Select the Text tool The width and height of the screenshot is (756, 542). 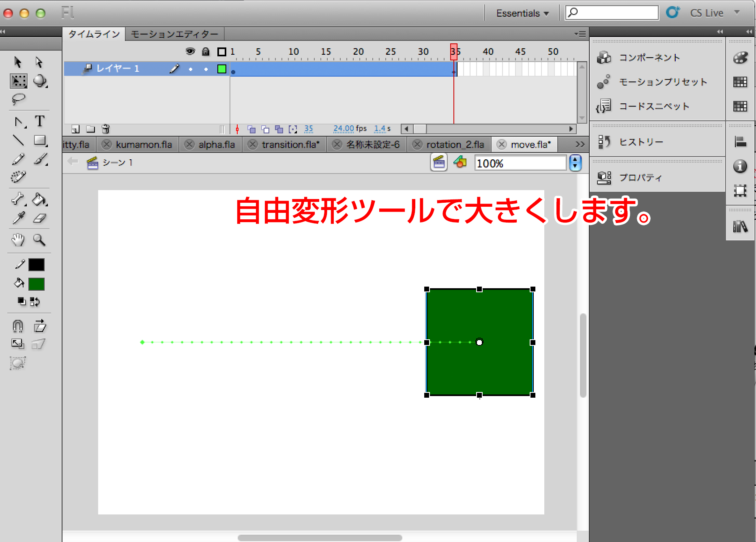click(40, 121)
